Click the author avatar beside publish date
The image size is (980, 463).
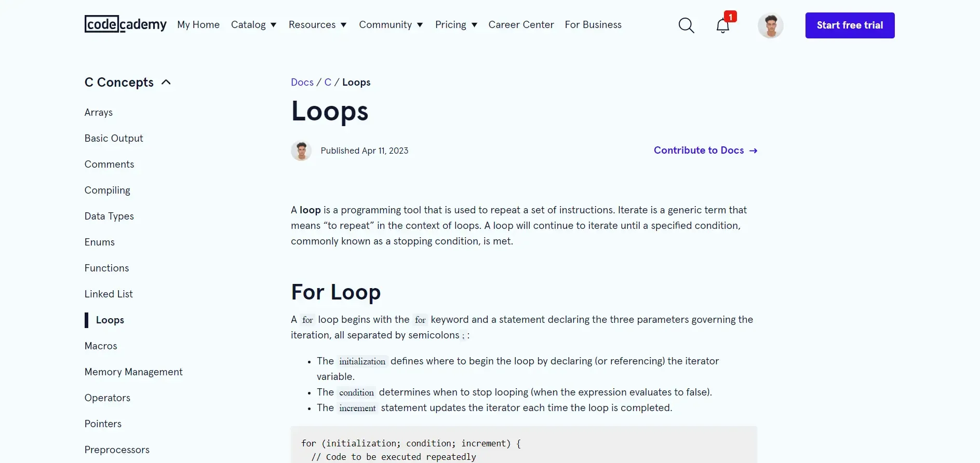click(x=301, y=151)
